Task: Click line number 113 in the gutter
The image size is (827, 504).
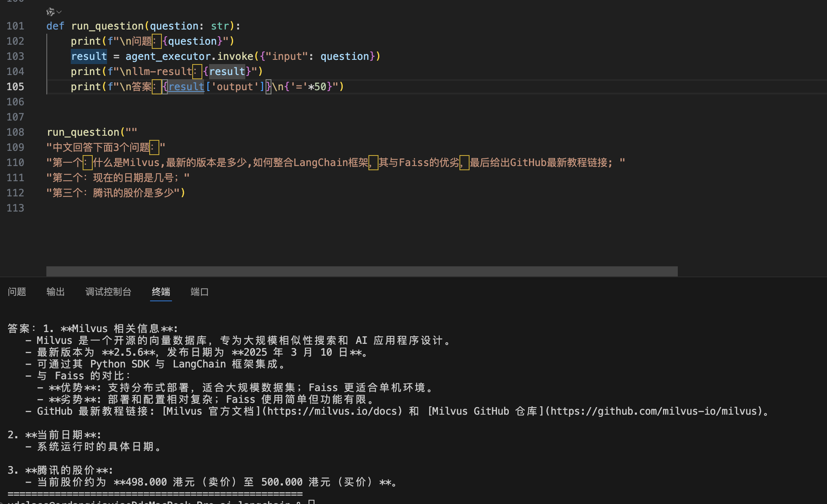Action: 15,208
